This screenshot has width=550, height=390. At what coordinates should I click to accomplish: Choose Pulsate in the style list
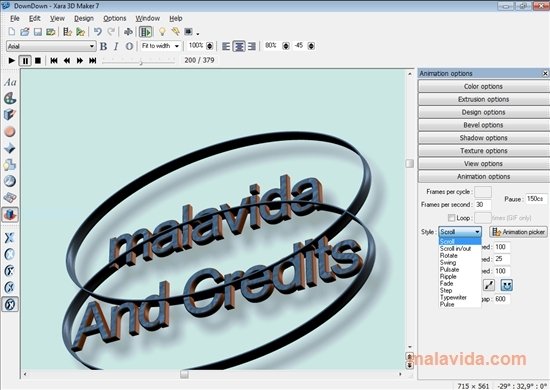[x=460, y=270]
